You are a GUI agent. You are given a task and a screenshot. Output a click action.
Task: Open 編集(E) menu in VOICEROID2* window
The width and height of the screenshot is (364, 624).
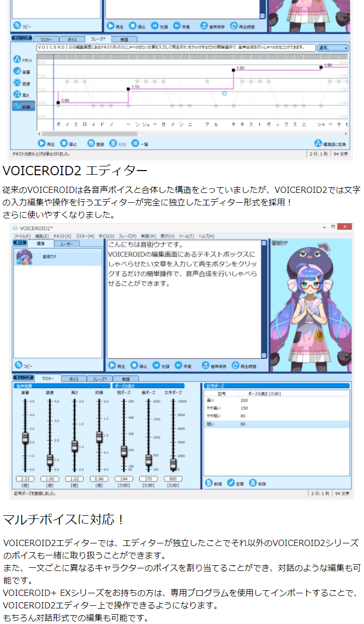43,236
